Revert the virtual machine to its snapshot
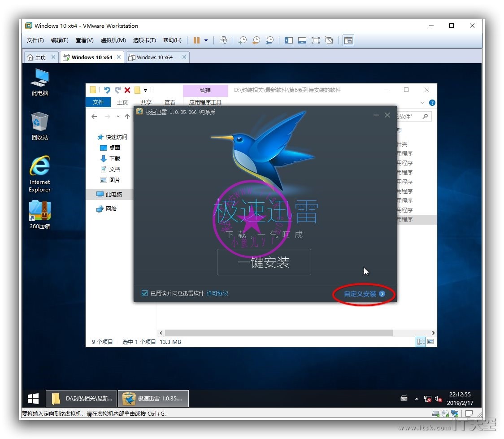This screenshot has width=504, height=439. (x=256, y=40)
